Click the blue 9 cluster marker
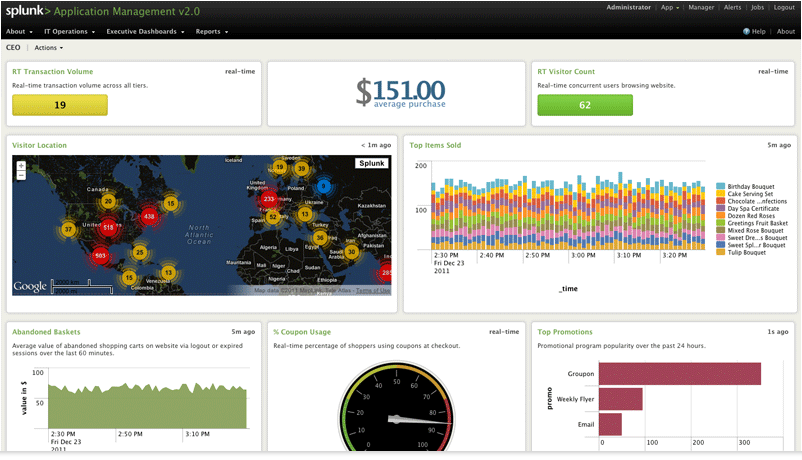 pos(323,186)
